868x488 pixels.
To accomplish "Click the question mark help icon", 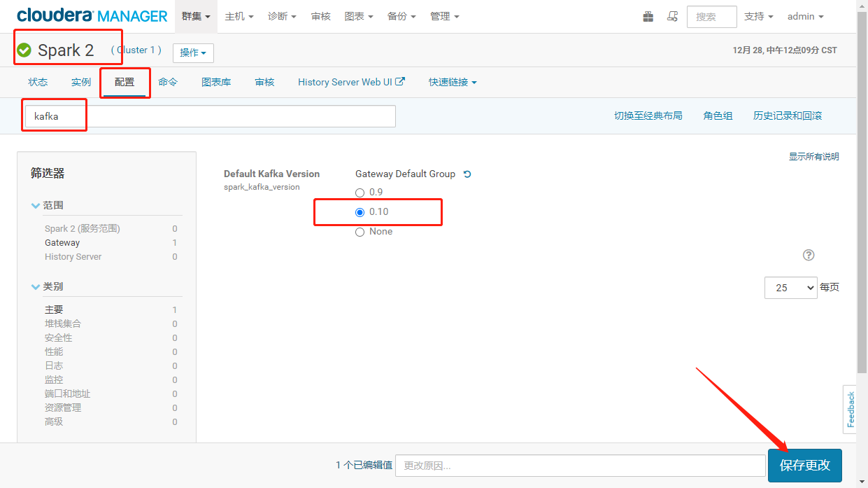I will (x=809, y=255).
